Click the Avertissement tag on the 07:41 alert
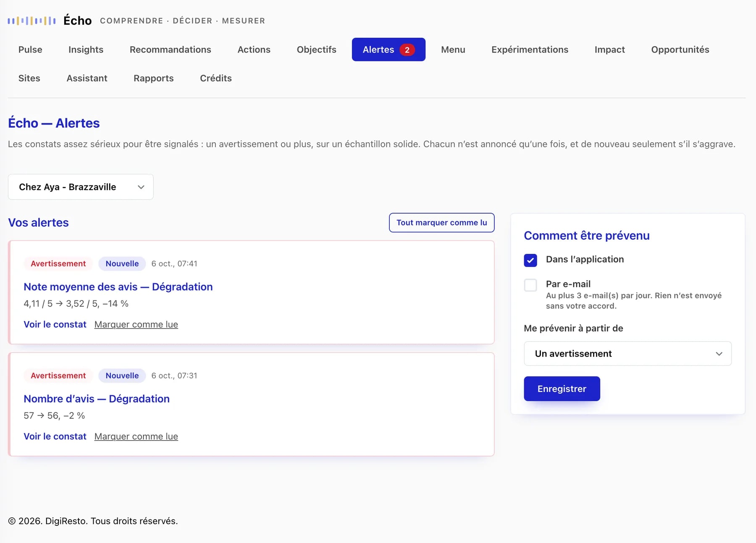Image resolution: width=756 pixels, height=543 pixels. coord(58,264)
